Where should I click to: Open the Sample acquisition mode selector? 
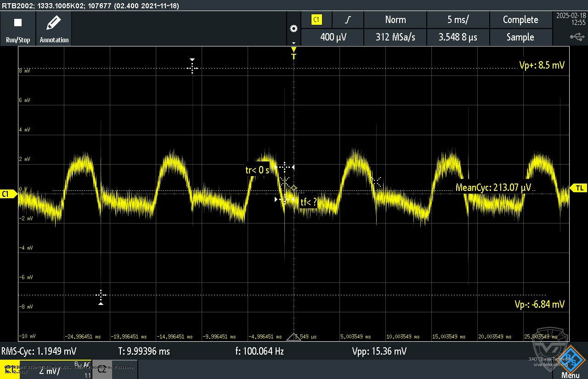coord(520,37)
